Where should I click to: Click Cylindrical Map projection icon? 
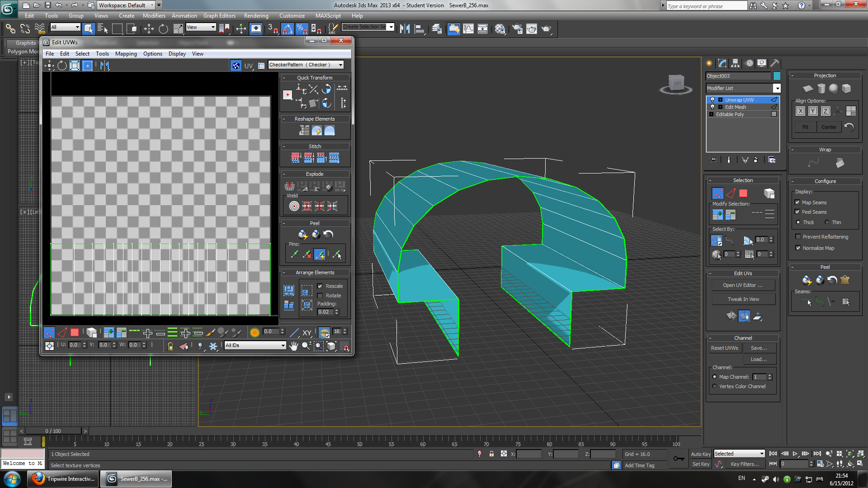821,89
